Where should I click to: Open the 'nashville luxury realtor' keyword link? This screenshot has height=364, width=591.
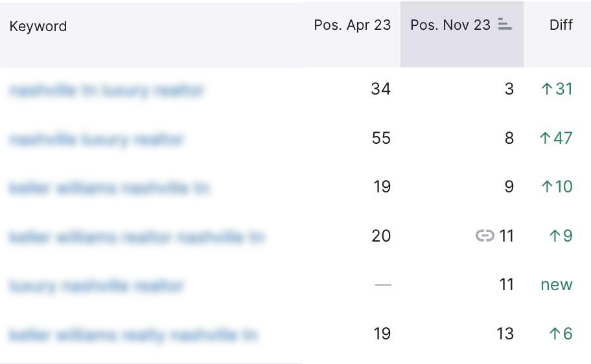pyautogui.click(x=97, y=139)
